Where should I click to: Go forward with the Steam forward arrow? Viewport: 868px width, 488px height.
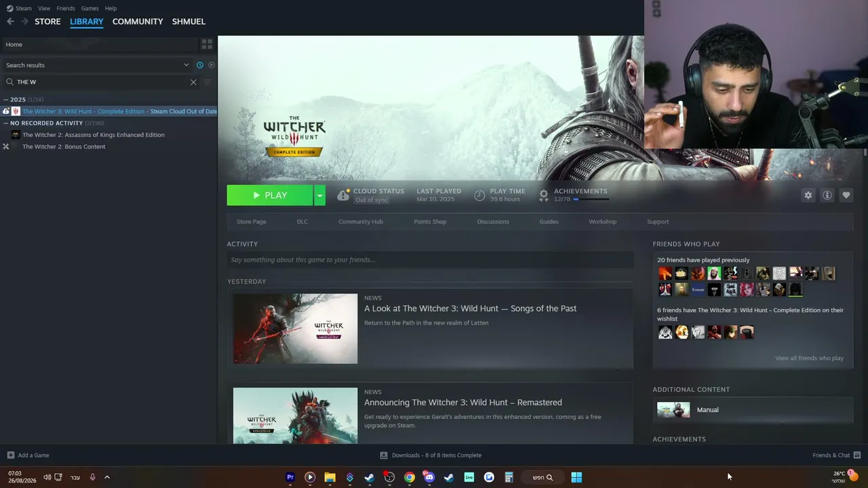(24, 22)
